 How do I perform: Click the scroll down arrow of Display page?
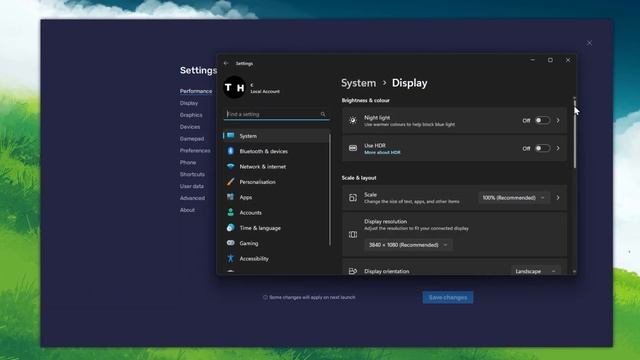pos(574,271)
